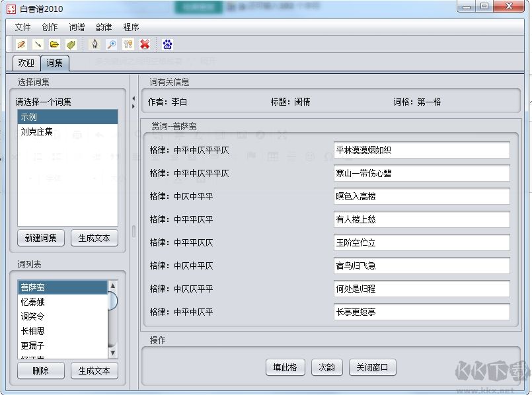The height and width of the screenshot is (395, 532).
Task: Click 生成文本 under the collection list
Action: tap(95, 238)
